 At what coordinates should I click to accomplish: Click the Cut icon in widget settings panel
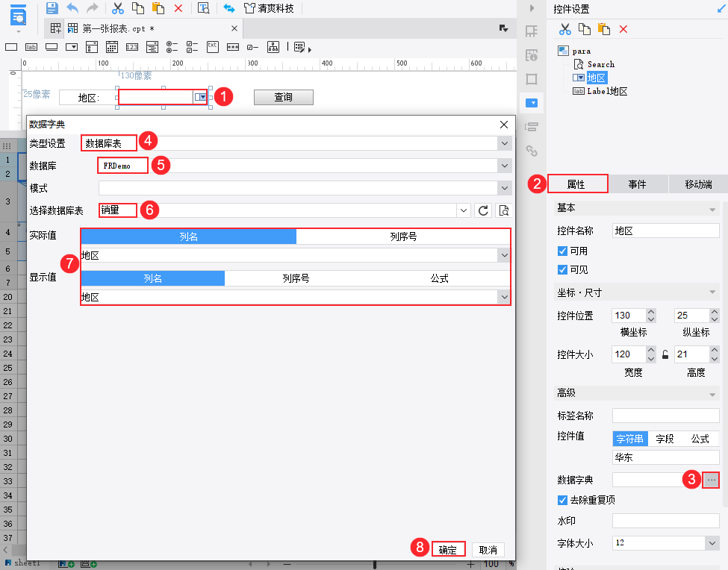565,29
